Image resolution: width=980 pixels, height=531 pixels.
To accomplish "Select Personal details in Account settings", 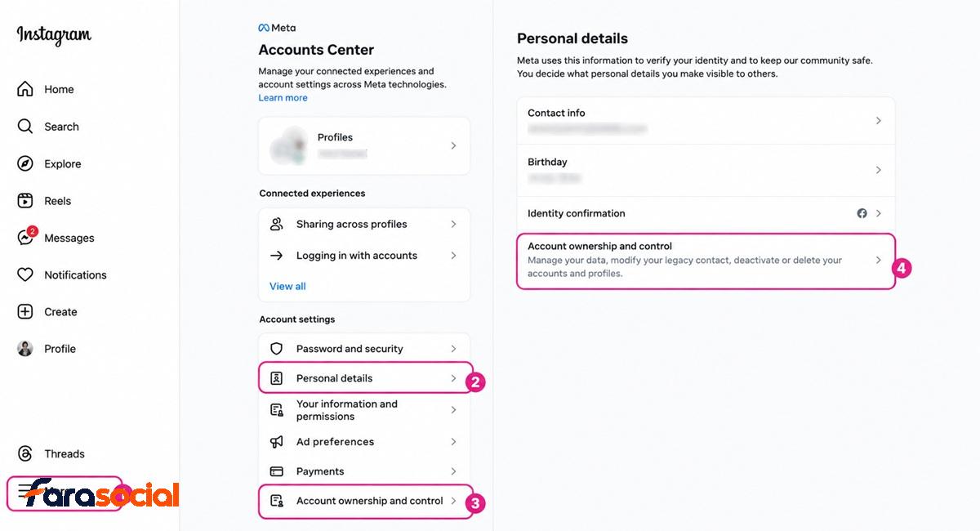I will point(365,378).
